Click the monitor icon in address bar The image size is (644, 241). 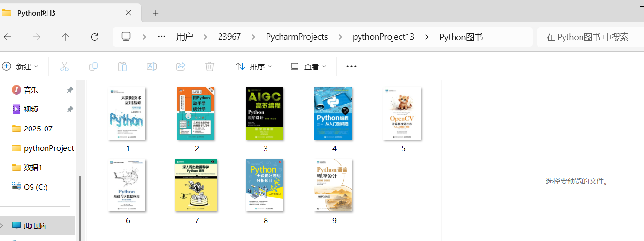click(x=126, y=37)
